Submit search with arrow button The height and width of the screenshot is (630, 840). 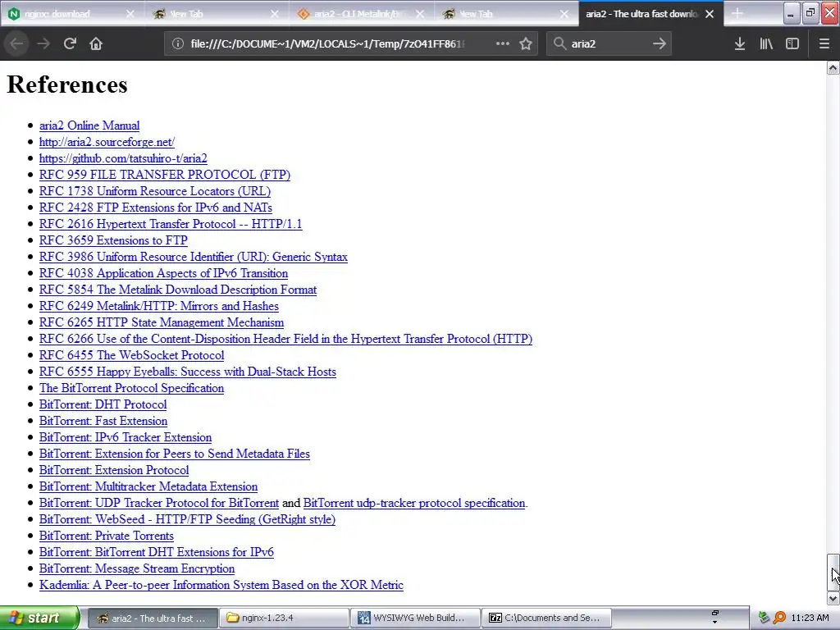(660, 44)
